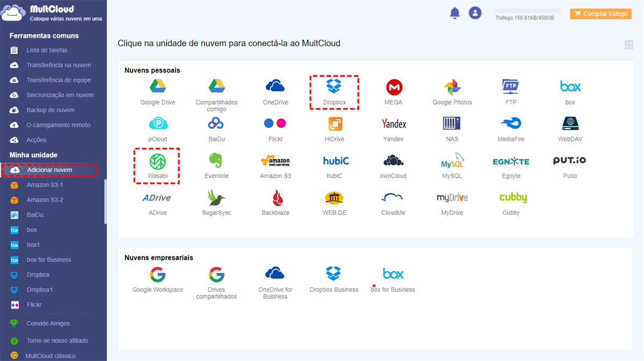
Task: Select the MediaFire cloud icon
Action: pyautogui.click(x=510, y=124)
